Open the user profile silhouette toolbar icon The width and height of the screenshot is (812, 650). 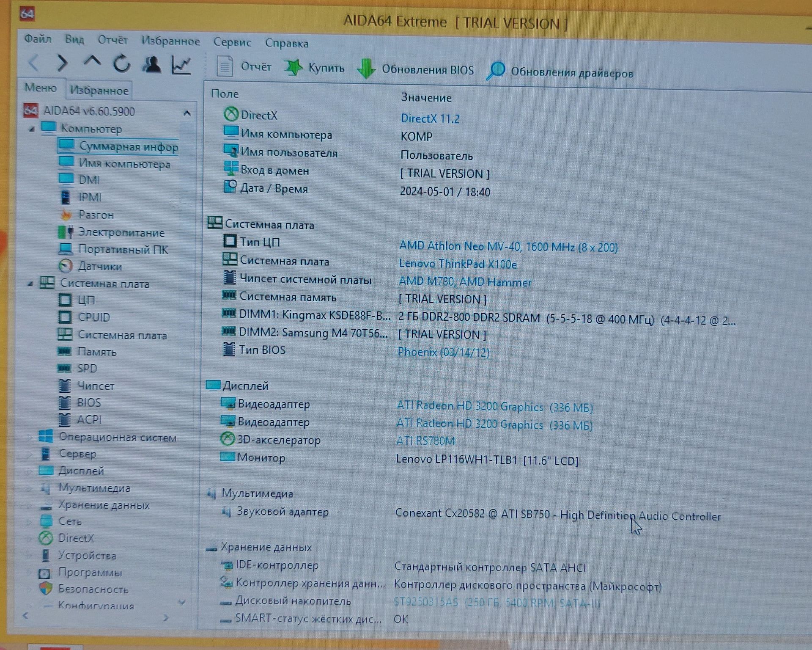[152, 64]
